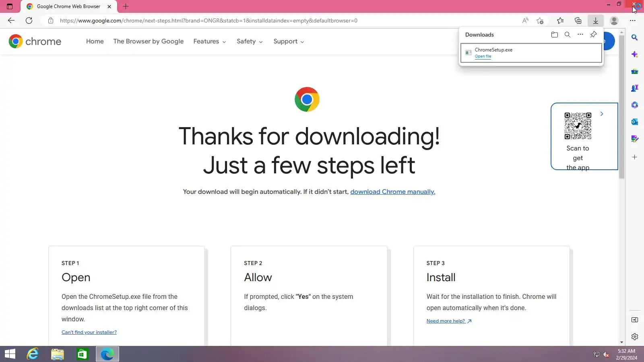Image resolution: width=644 pixels, height=362 pixels.
Task: Click the page scrollbar thumb
Action: pos(622,107)
